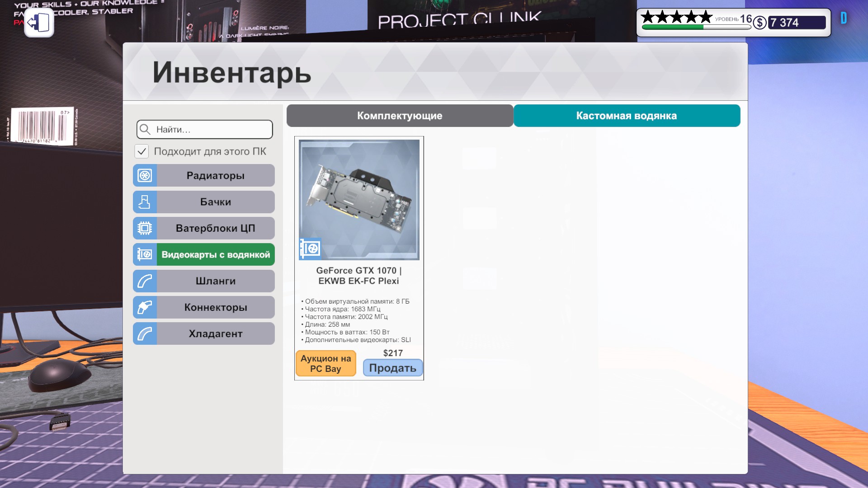Toggle the 'Подходит для этого ПК' checkbox
This screenshot has height=488, width=868.
(142, 151)
